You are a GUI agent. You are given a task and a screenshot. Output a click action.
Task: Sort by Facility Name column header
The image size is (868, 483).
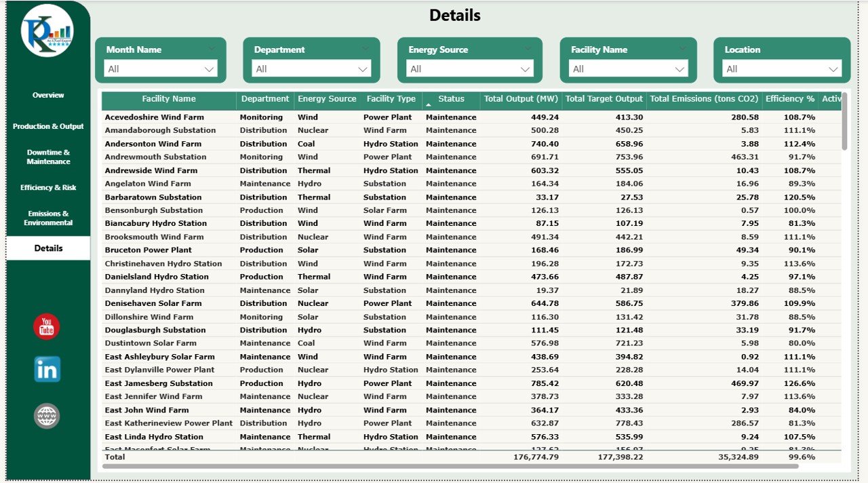point(169,99)
